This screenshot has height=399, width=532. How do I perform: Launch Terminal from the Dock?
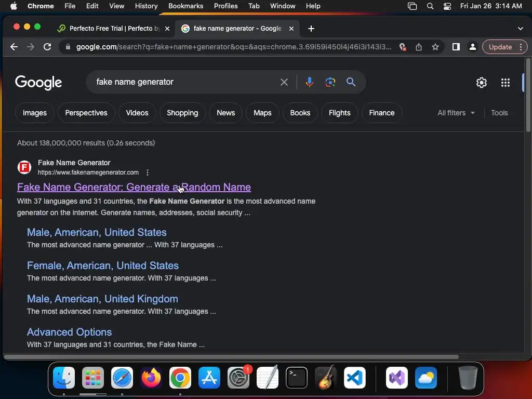[297, 378]
